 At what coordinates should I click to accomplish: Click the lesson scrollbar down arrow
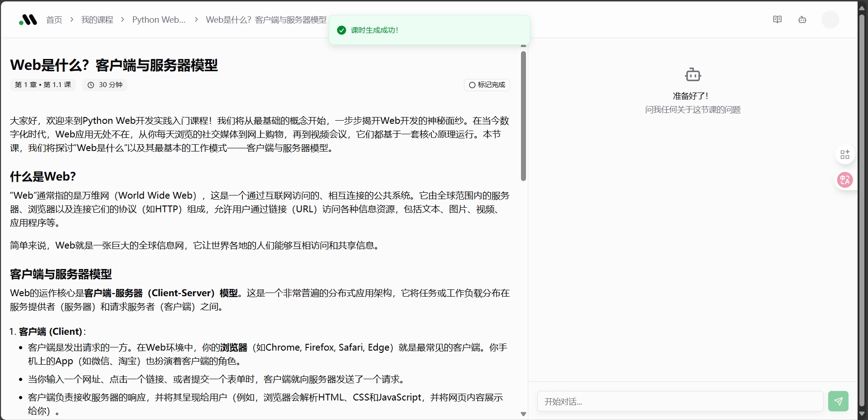pyautogui.click(x=523, y=414)
